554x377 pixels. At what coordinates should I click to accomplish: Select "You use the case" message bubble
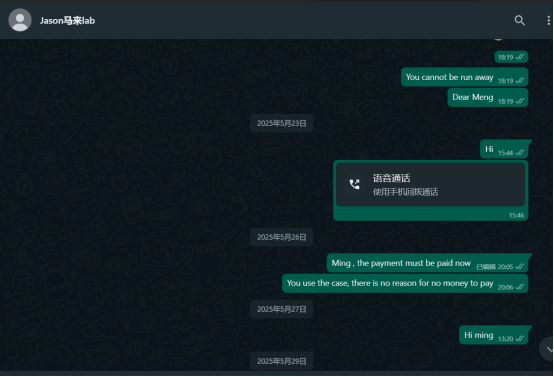tap(405, 283)
